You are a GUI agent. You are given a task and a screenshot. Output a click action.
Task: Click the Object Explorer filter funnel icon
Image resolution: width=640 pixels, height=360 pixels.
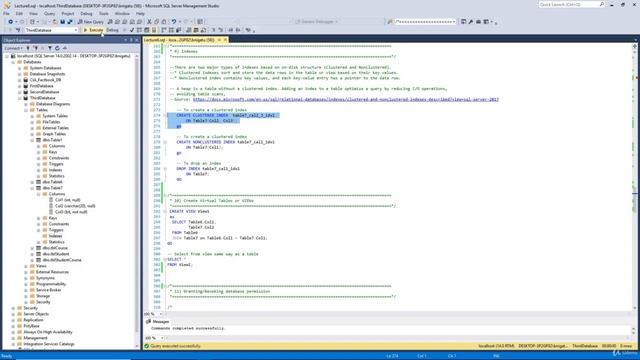(50, 48)
